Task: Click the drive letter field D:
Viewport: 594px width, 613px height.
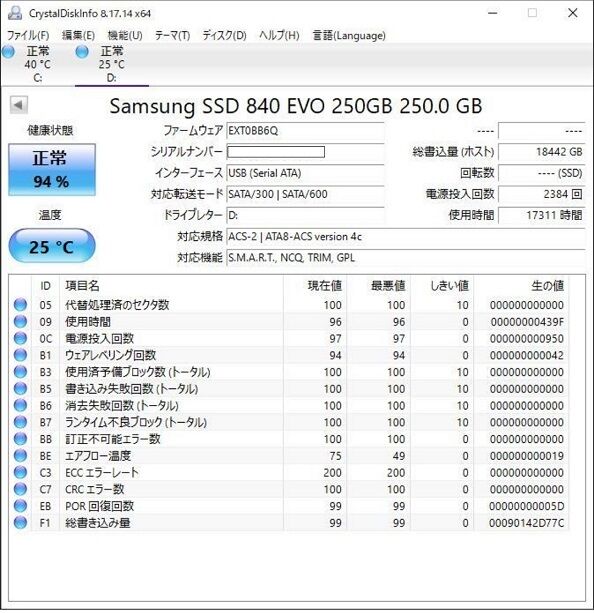Action: [305, 215]
